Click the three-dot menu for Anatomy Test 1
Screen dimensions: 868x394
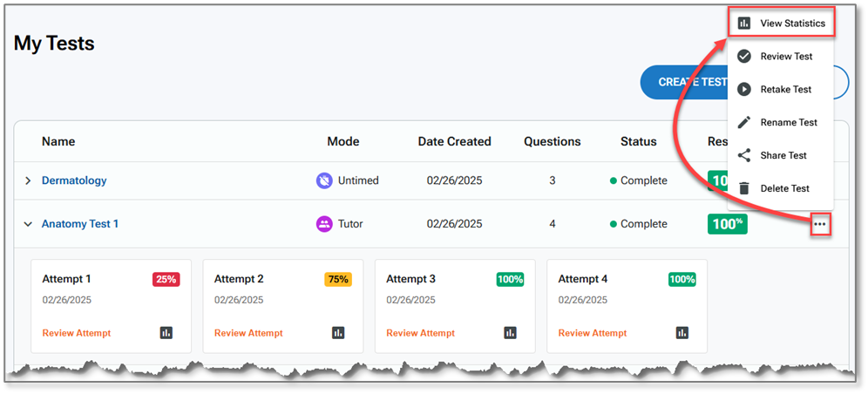tap(819, 225)
